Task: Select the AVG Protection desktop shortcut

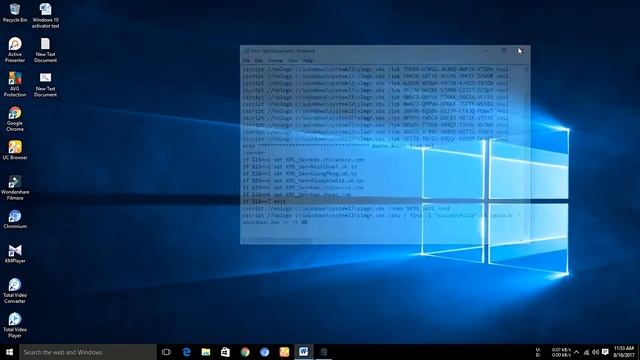Action: [x=15, y=84]
